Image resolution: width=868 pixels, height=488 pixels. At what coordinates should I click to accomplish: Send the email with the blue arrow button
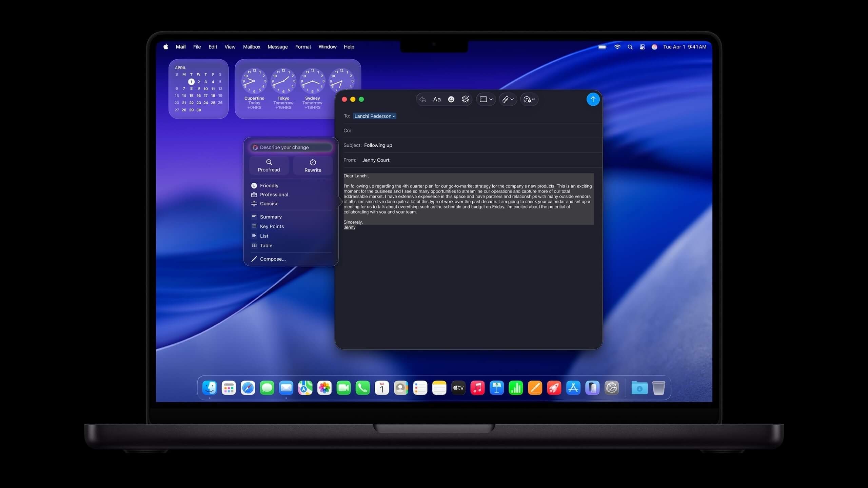[593, 99]
